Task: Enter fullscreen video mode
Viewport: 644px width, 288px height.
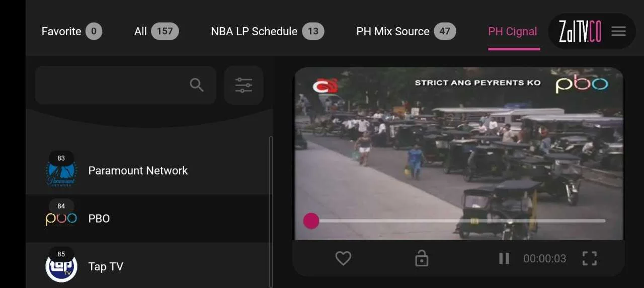Action: [590, 258]
